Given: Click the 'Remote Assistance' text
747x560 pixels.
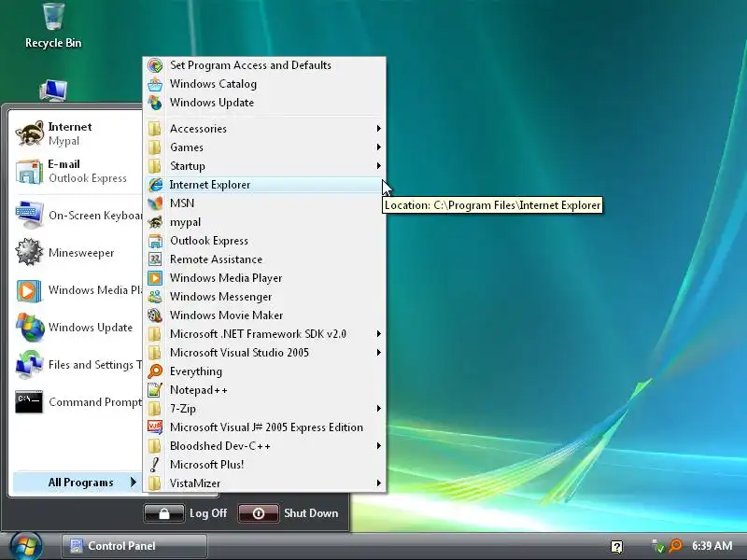Looking at the screenshot, I should (x=216, y=259).
